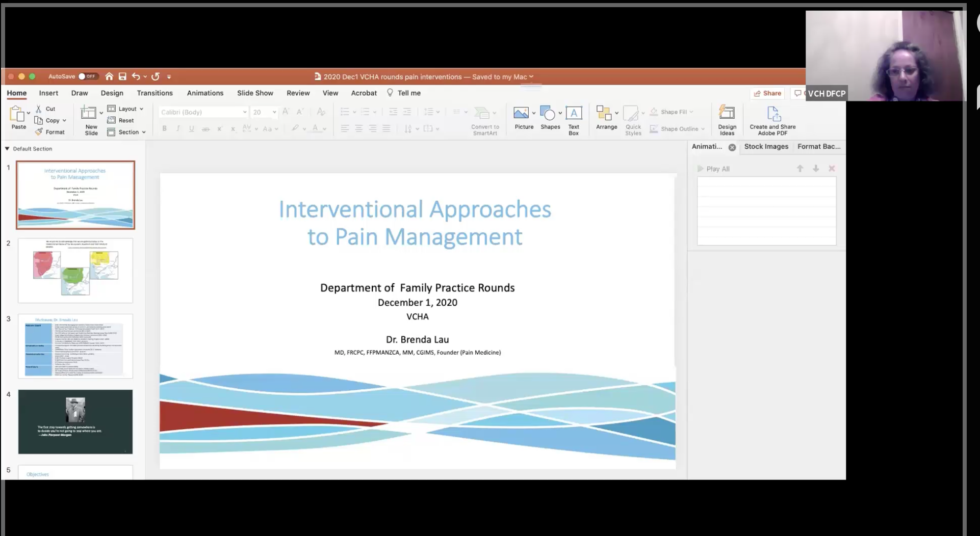Select slide 4 thumbnail with dark background
This screenshot has height=536, width=980.
coord(75,421)
